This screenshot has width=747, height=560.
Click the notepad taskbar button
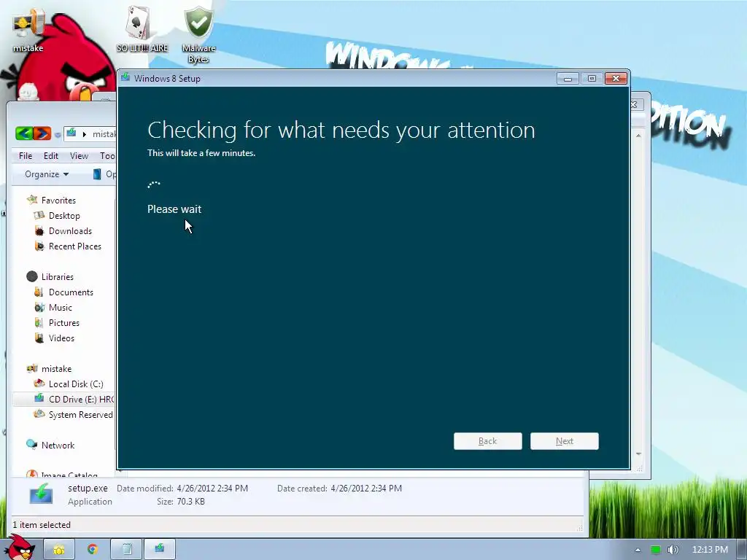pyautogui.click(x=126, y=549)
